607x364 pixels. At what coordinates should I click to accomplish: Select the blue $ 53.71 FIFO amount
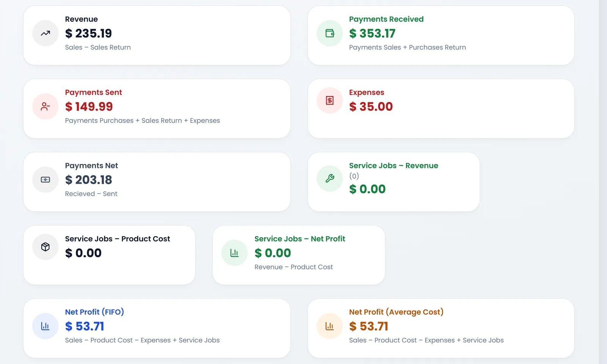click(x=85, y=326)
